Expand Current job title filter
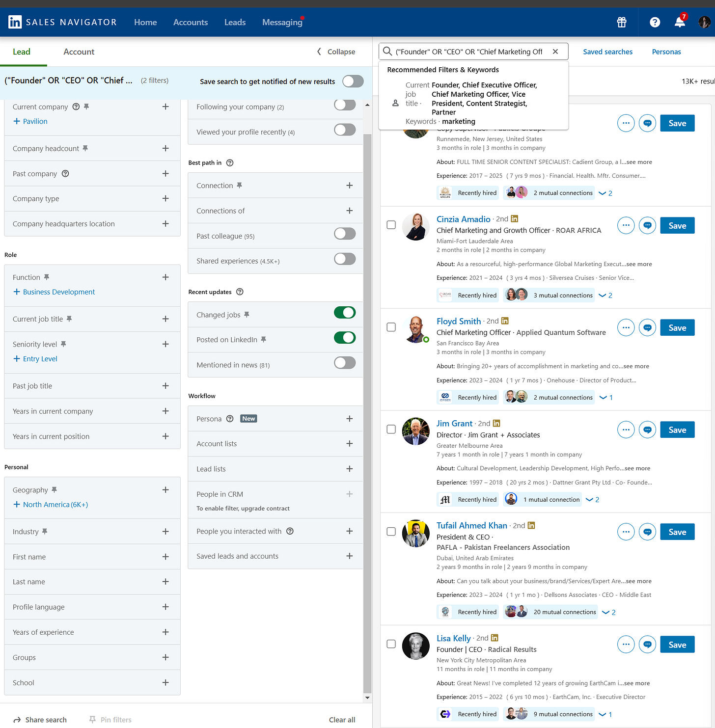Screen dimensions: 715x728 click(165, 319)
